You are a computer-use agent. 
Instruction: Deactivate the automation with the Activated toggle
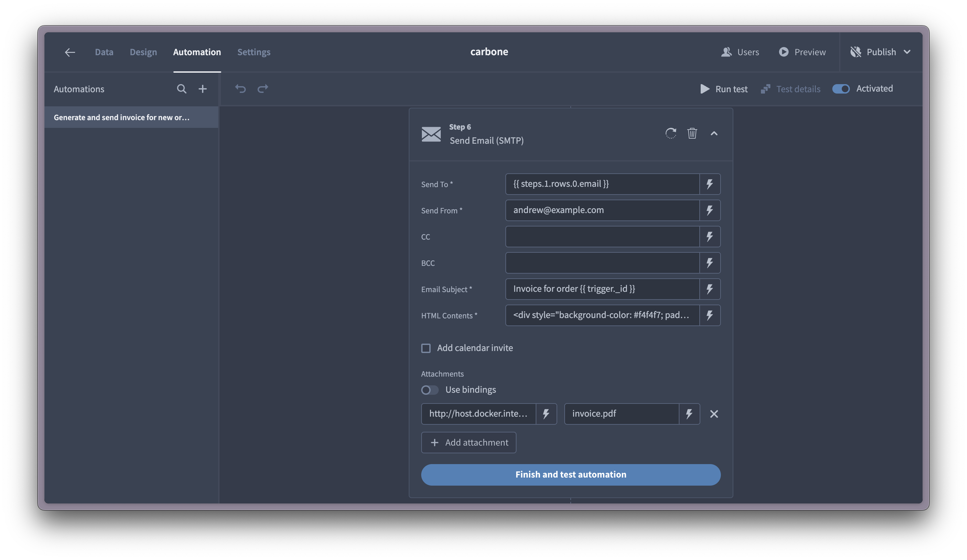(x=841, y=89)
